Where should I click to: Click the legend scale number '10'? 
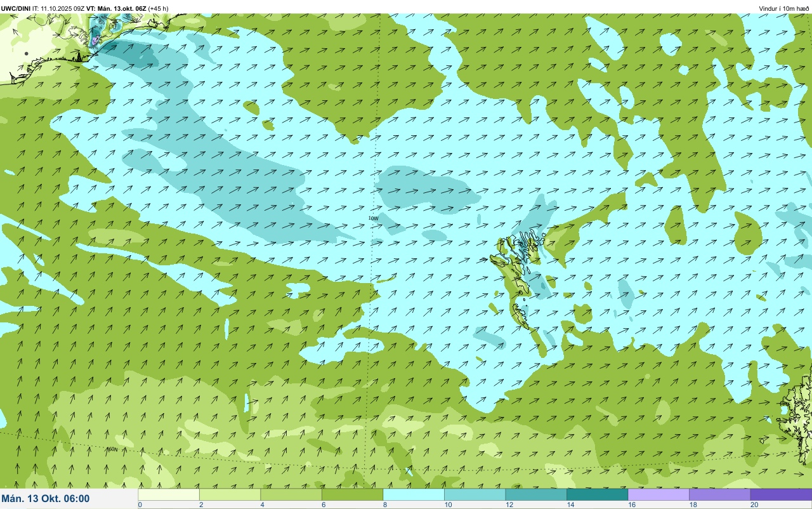[x=447, y=505]
